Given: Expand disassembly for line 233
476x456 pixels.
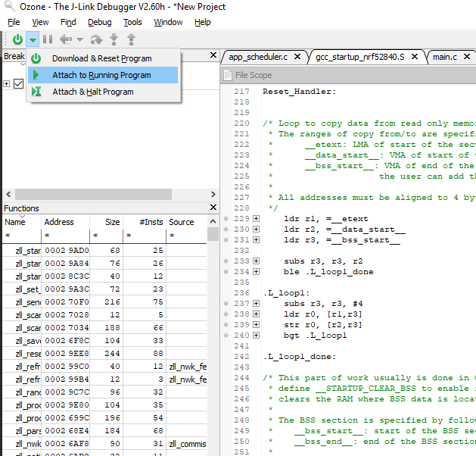Looking at the screenshot, I should point(257,261).
